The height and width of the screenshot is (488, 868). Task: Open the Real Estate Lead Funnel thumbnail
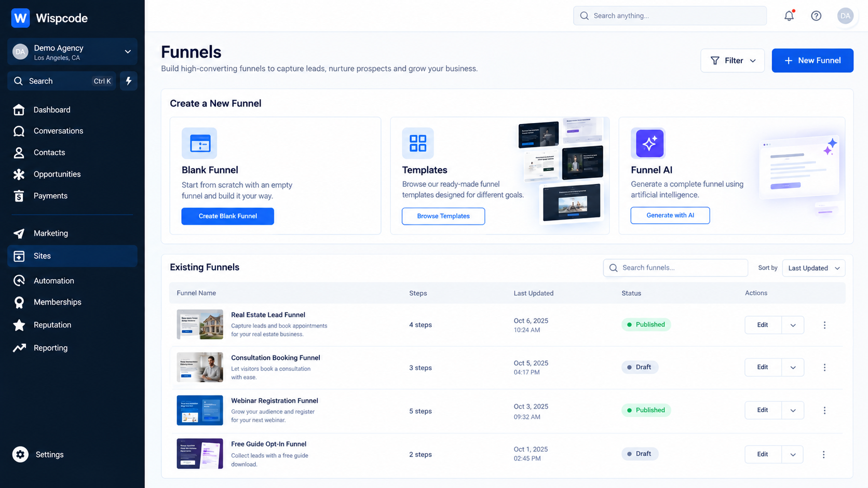(x=200, y=324)
